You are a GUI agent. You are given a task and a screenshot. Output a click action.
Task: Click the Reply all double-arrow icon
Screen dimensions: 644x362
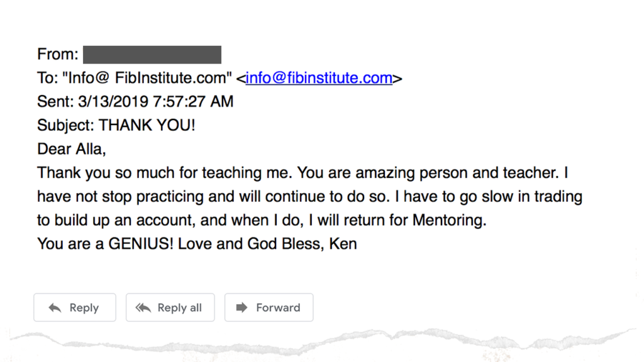143,308
